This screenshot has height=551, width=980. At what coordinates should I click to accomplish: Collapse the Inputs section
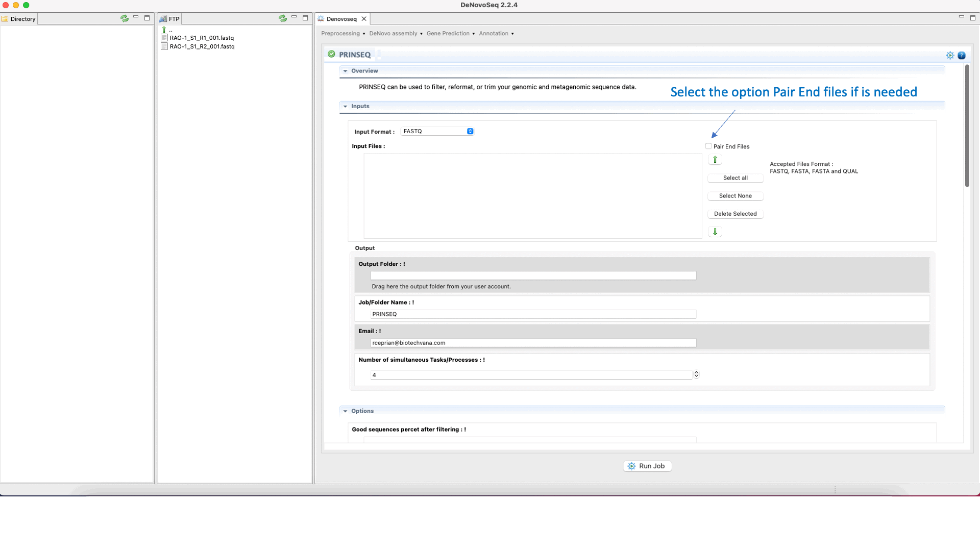coord(346,106)
